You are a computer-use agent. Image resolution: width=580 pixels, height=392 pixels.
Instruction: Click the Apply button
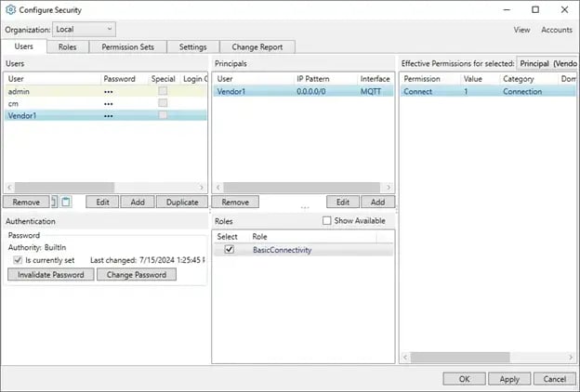[x=509, y=379]
